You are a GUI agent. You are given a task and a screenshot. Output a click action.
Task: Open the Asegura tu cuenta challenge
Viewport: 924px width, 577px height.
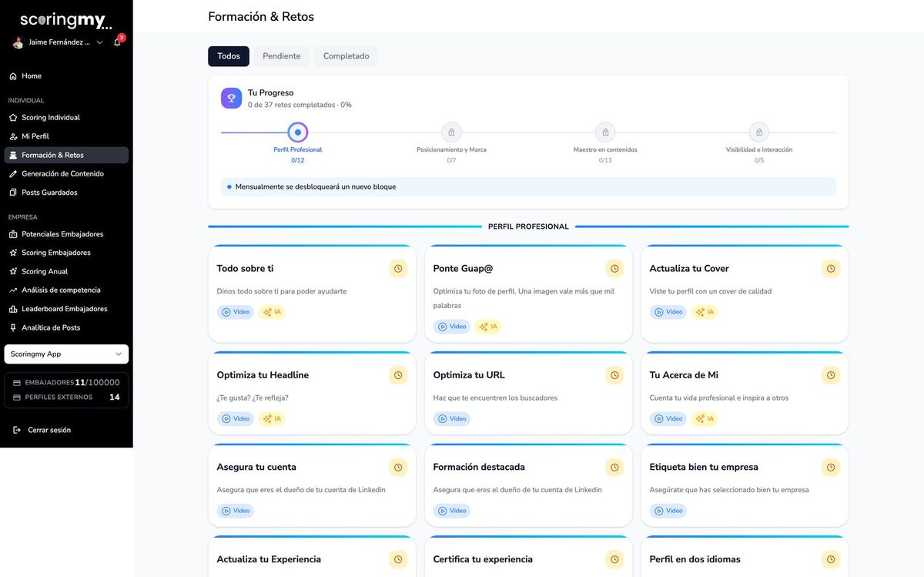[x=312, y=485]
